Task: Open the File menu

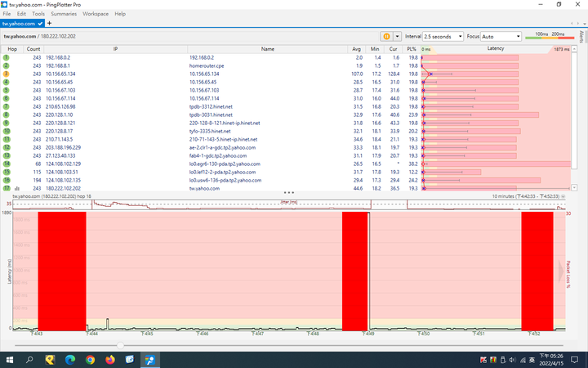Action: tap(7, 14)
